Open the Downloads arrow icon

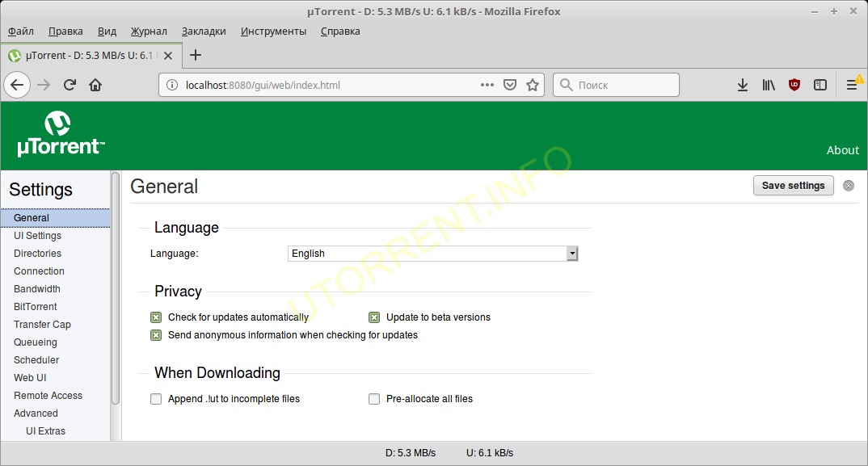pyautogui.click(x=743, y=85)
